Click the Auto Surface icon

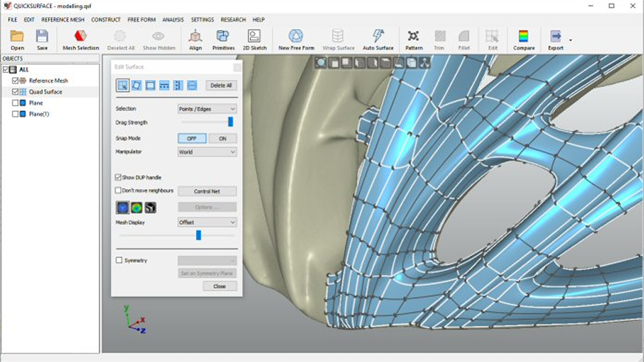pyautogui.click(x=378, y=36)
